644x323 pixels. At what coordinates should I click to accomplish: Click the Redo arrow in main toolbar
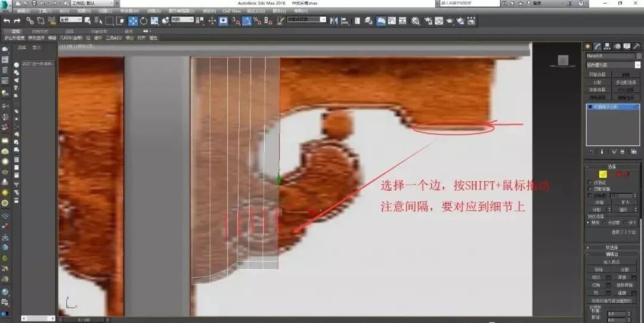17,20
